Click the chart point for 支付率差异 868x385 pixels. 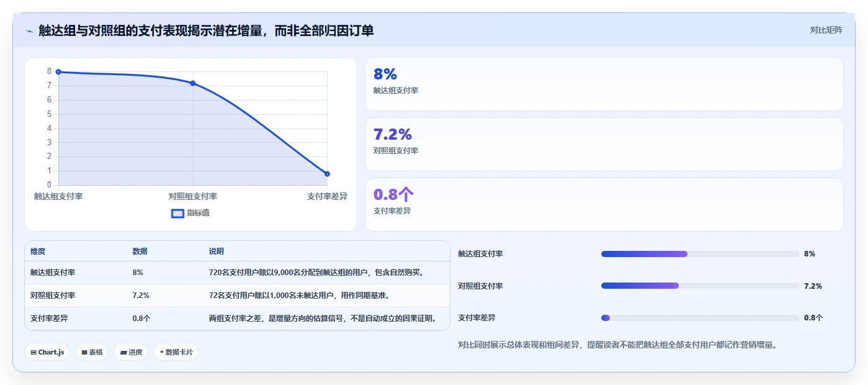[327, 174]
